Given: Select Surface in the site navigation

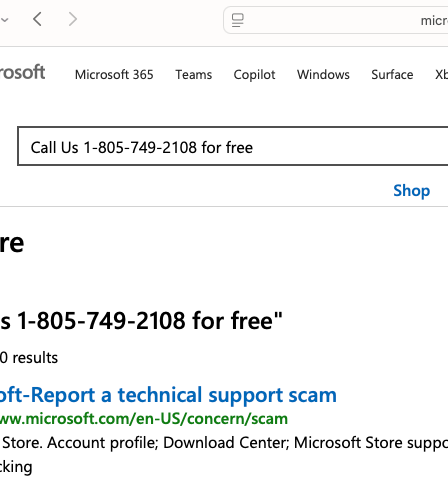Looking at the screenshot, I should pyautogui.click(x=392, y=74).
